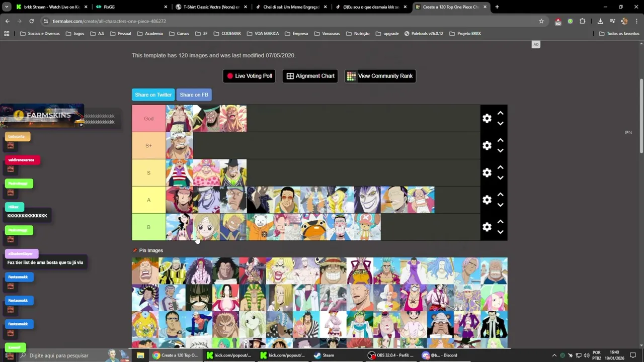The width and height of the screenshot is (644, 362).
Task: Move S tier row down
Action: coord(501,178)
